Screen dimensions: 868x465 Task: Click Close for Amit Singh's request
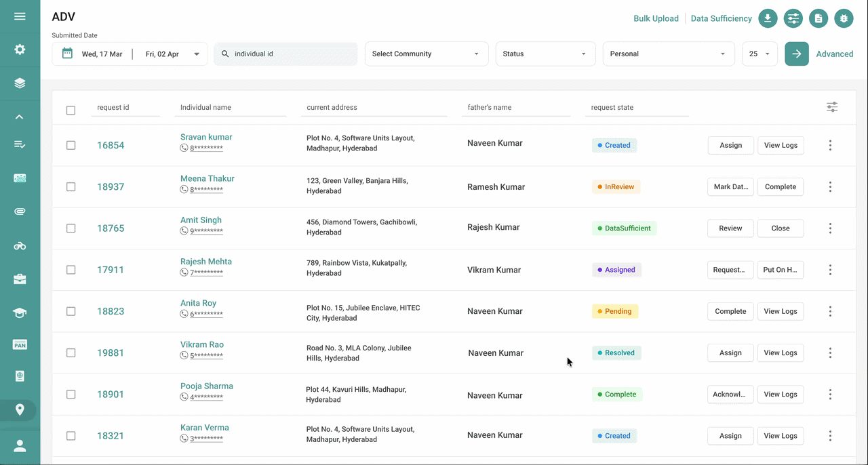781,228
